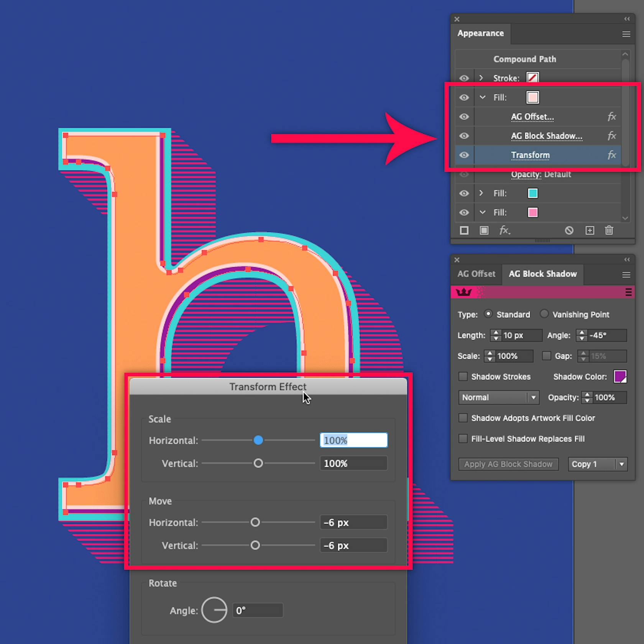Open the Transform effect settings link
This screenshot has height=644, width=644.
(x=530, y=155)
